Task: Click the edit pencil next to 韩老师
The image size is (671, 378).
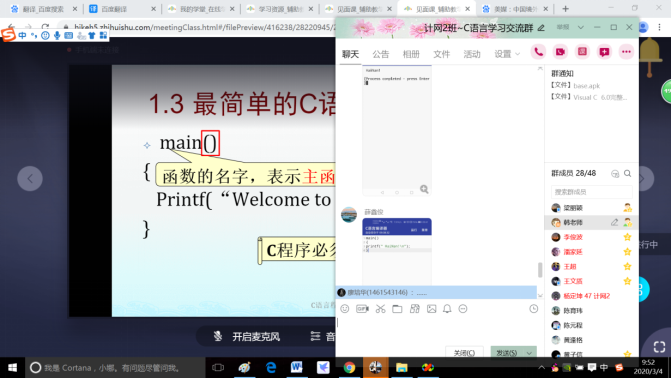Action: [x=614, y=222]
